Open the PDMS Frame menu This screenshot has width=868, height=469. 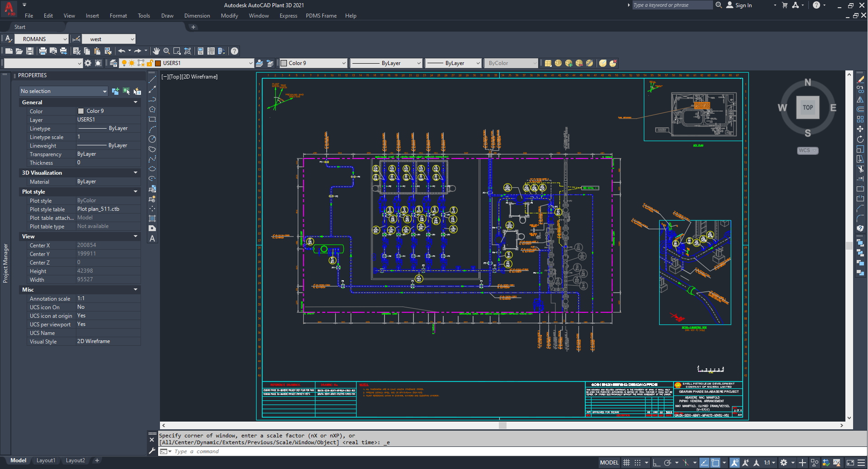pyautogui.click(x=321, y=16)
